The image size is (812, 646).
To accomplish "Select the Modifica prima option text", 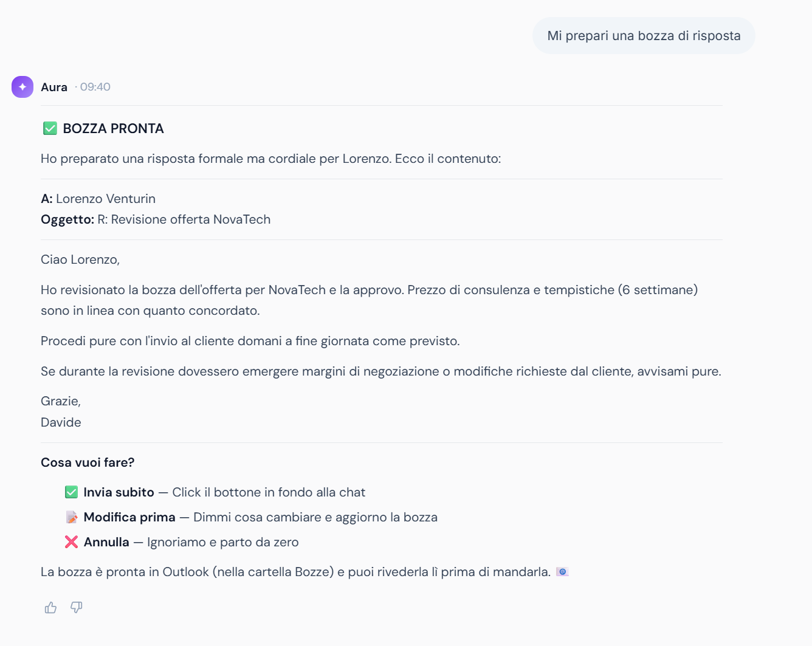I will click(129, 517).
